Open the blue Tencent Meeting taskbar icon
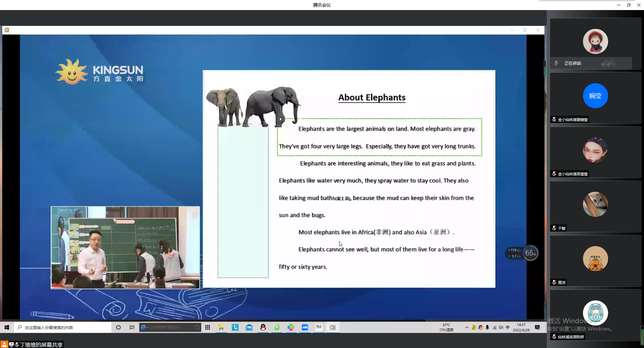This screenshot has width=644, height=348. click(305, 327)
